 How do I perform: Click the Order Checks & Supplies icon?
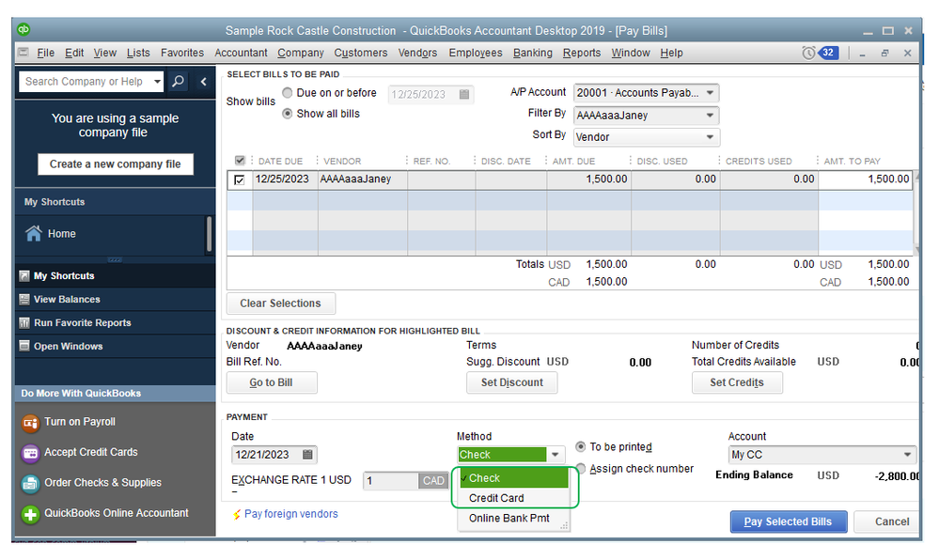[x=30, y=483]
